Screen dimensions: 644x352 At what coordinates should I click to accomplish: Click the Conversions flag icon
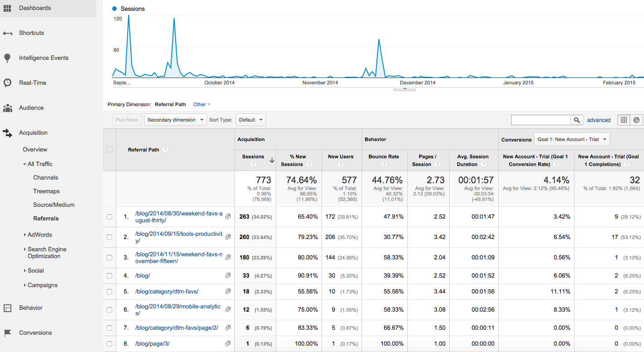7,333
